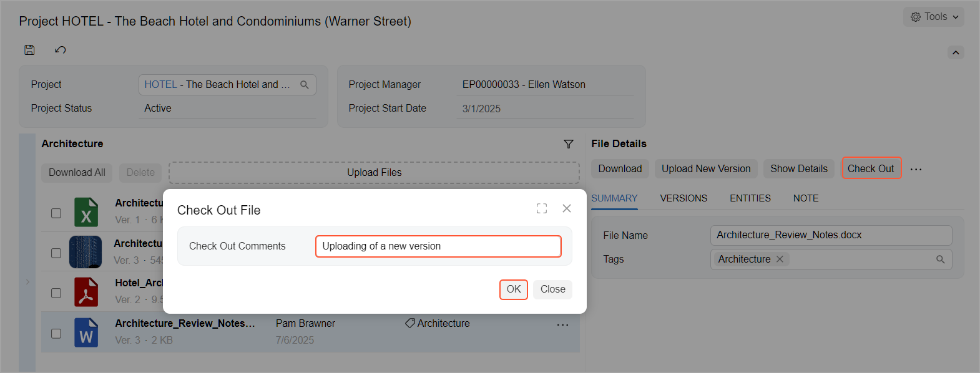Click the Check Out Comments input field

(438, 246)
